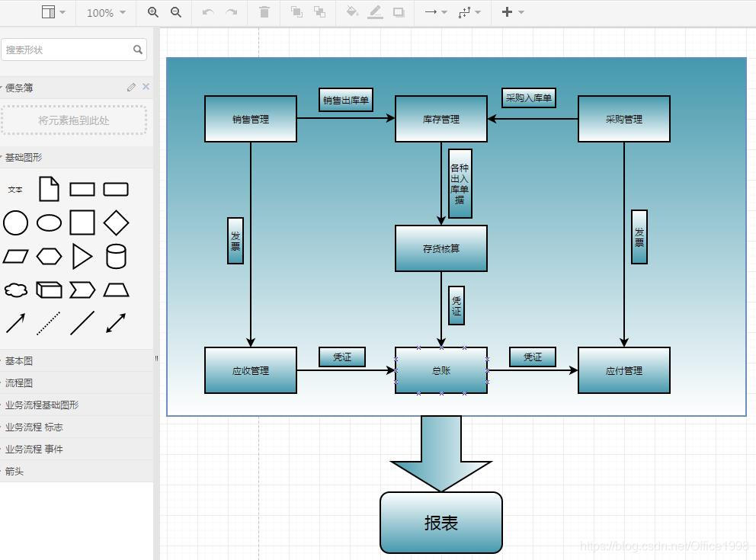Click the search magnifier icon in shapes box
This screenshot has height=560, width=756.
coord(138,50)
